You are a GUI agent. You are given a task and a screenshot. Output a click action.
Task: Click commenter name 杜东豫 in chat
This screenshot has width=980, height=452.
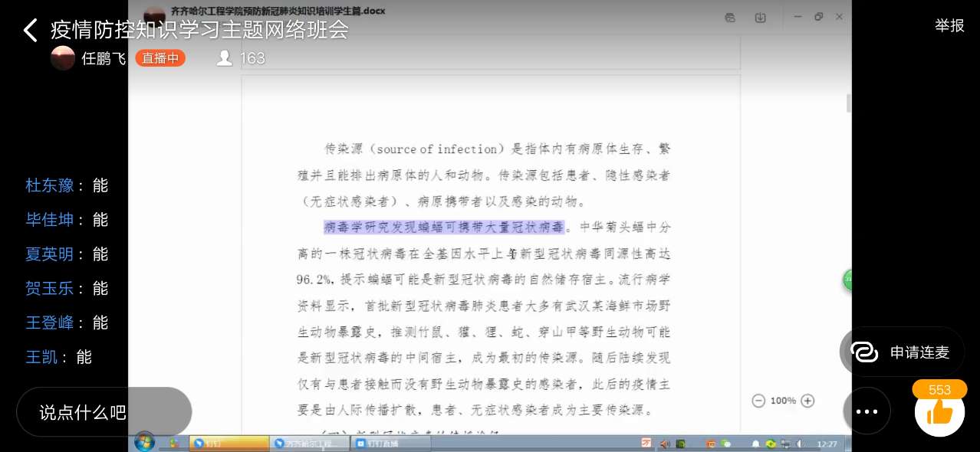(x=50, y=185)
